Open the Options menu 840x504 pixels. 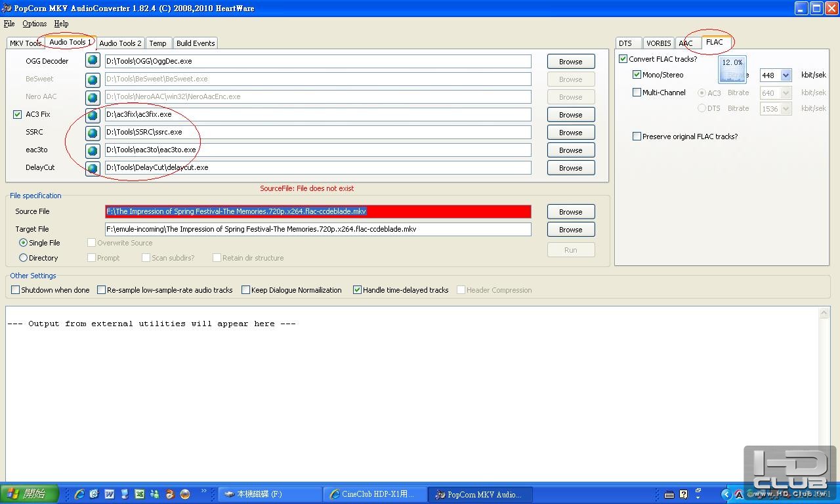pyautogui.click(x=35, y=24)
